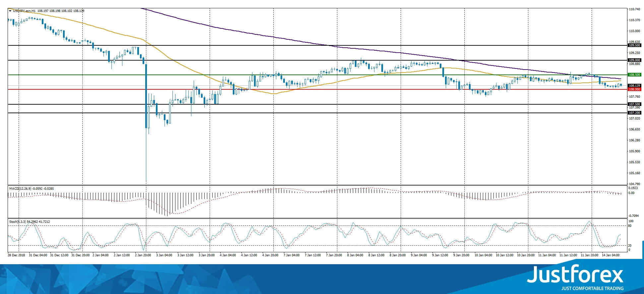Select the red 108.000 support label

(x=634, y=89)
